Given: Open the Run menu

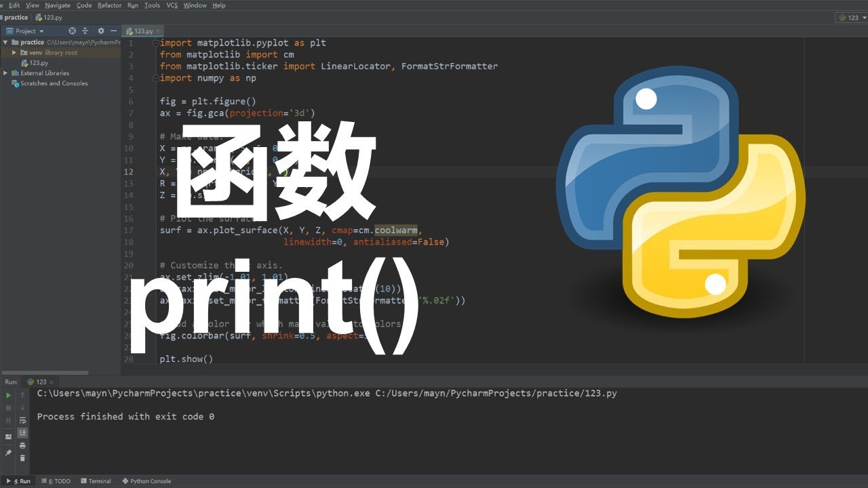Looking at the screenshot, I should (133, 5).
